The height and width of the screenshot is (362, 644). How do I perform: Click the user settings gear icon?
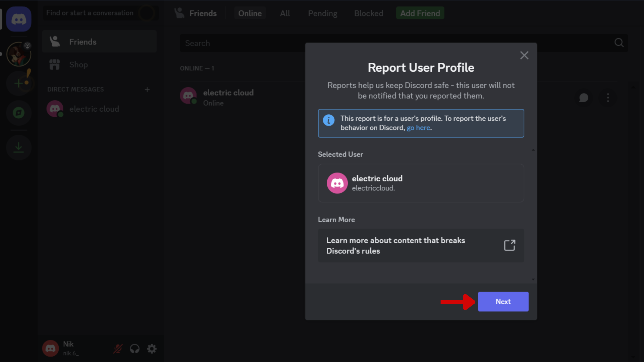152,348
